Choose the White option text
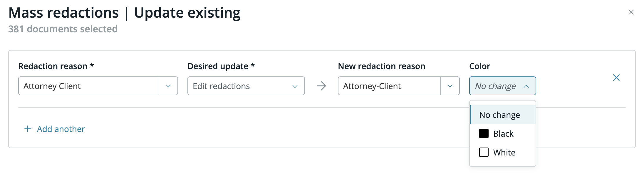Image resolution: width=644 pixels, height=174 pixels. point(504,153)
